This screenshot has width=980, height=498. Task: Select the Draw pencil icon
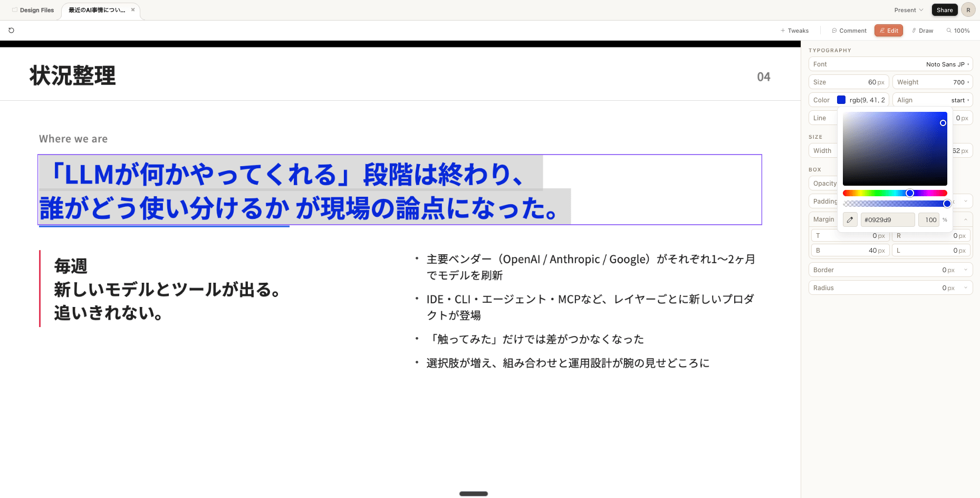pos(915,30)
